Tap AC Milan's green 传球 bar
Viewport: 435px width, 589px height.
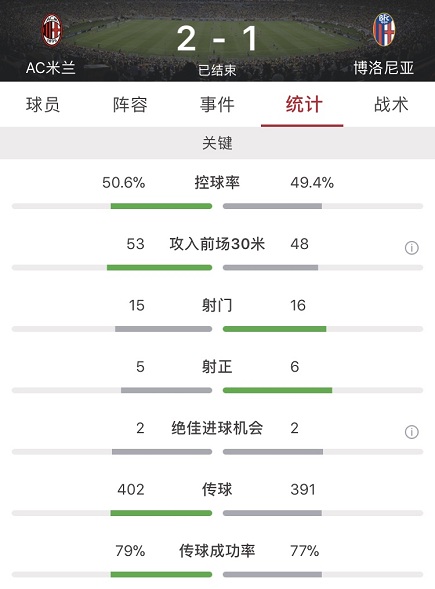click(x=161, y=513)
